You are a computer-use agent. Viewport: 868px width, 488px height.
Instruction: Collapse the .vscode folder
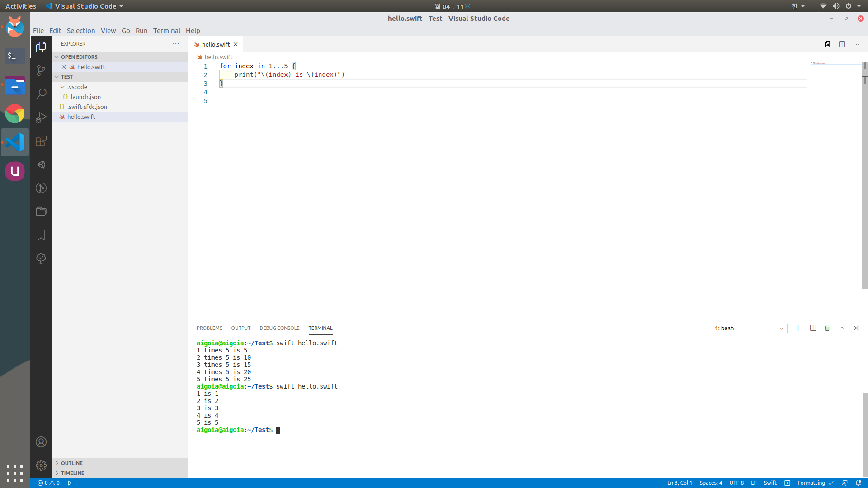click(77, 87)
